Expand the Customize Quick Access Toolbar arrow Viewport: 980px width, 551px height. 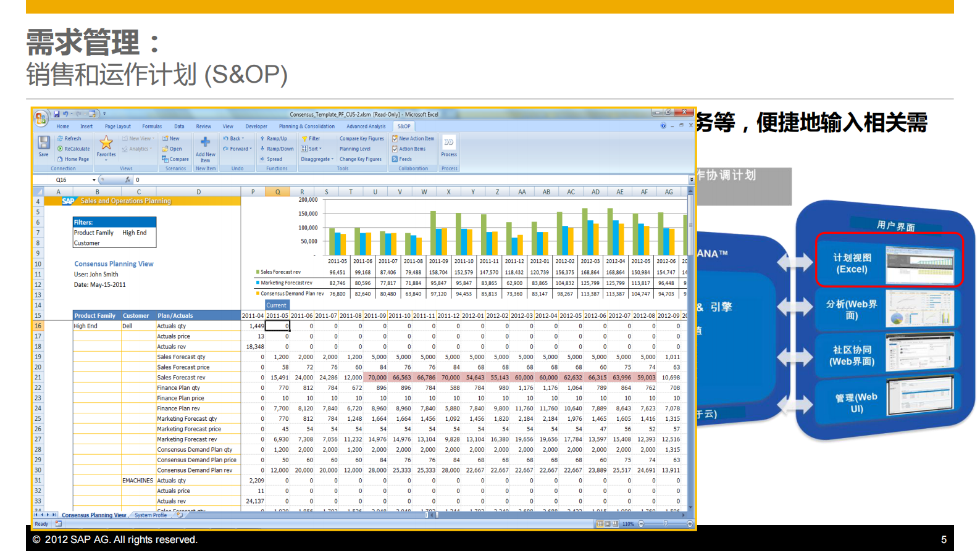click(104, 114)
